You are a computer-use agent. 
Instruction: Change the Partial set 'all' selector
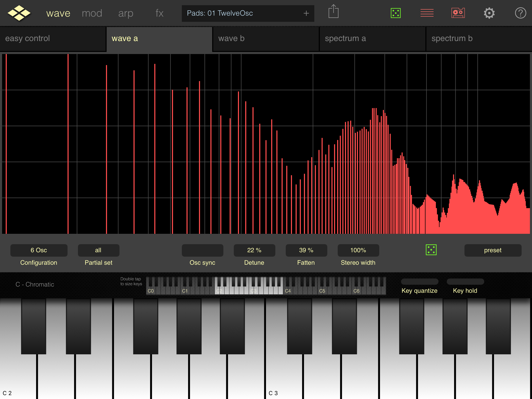[99, 250]
